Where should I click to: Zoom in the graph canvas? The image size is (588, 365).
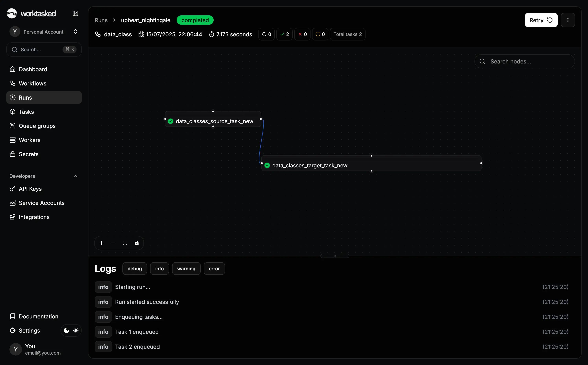(x=101, y=243)
